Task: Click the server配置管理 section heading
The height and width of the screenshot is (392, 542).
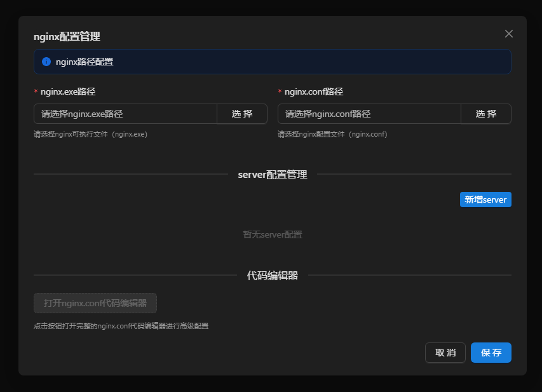Action: [x=273, y=175]
